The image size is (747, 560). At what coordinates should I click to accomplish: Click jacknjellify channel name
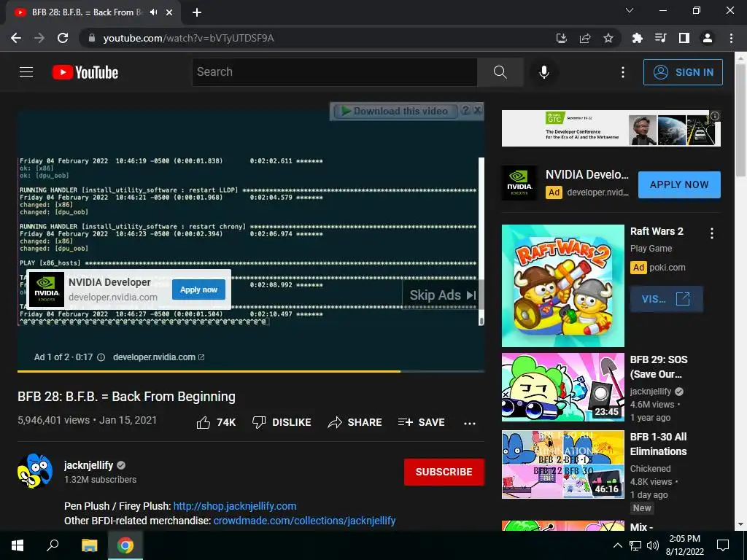pyautogui.click(x=88, y=465)
